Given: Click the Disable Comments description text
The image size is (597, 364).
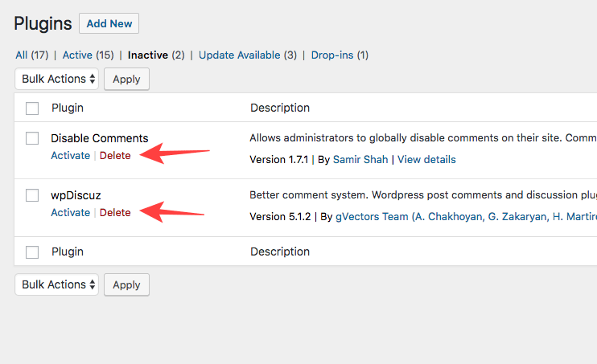Looking at the screenshot, I should pyautogui.click(x=423, y=137).
